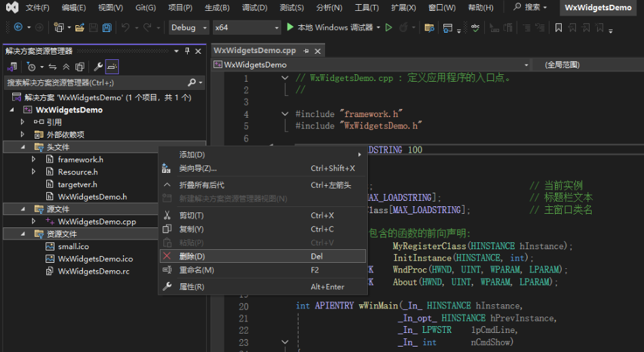Click the Toggle Bookmark icon
Image resolution: width=644 pixels, height=352 pixels.
click(x=558, y=27)
